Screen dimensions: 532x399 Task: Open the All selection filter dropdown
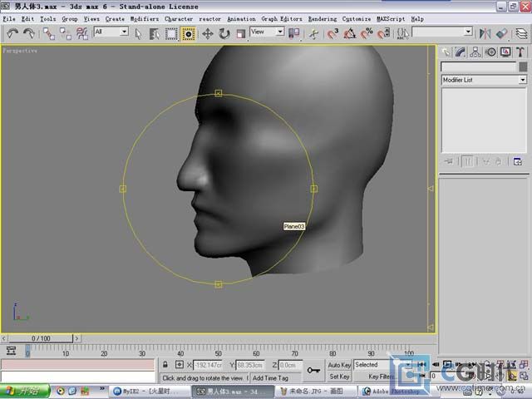(x=111, y=32)
